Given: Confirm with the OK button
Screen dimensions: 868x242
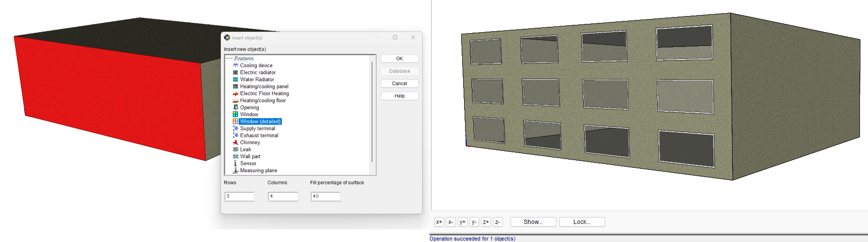Looking at the screenshot, I should (399, 59).
